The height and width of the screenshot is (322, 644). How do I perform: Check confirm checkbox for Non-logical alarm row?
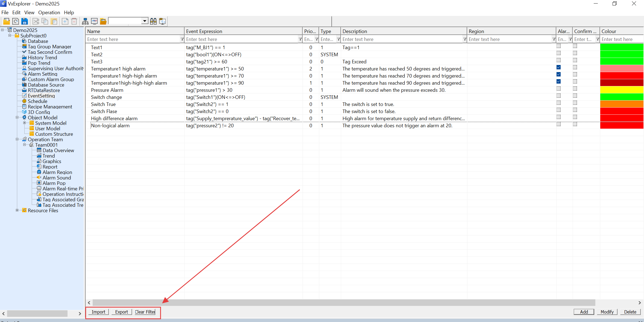click(575, 124)
